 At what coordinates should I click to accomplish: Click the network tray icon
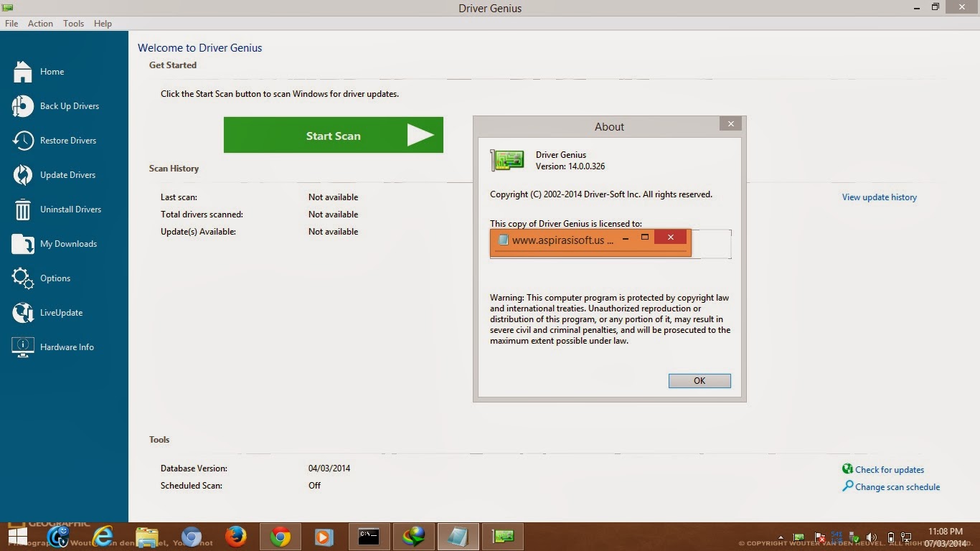[907, 537]
